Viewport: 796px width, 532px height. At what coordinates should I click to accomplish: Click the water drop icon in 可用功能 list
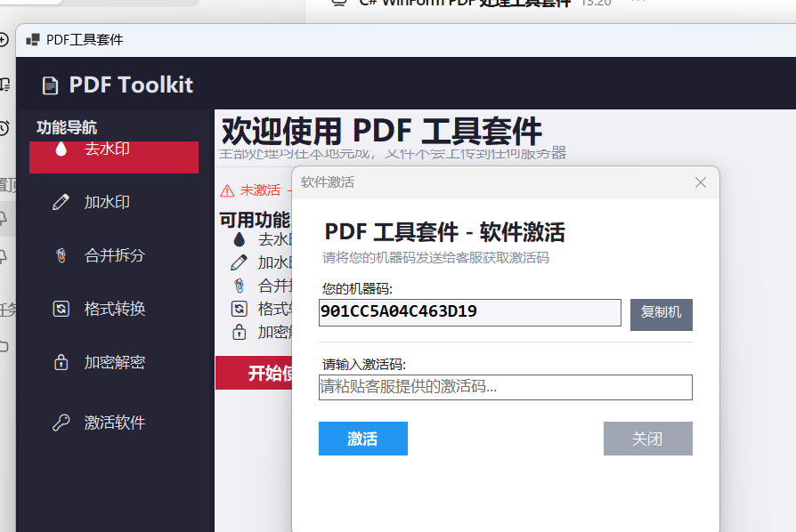[240, 239]
